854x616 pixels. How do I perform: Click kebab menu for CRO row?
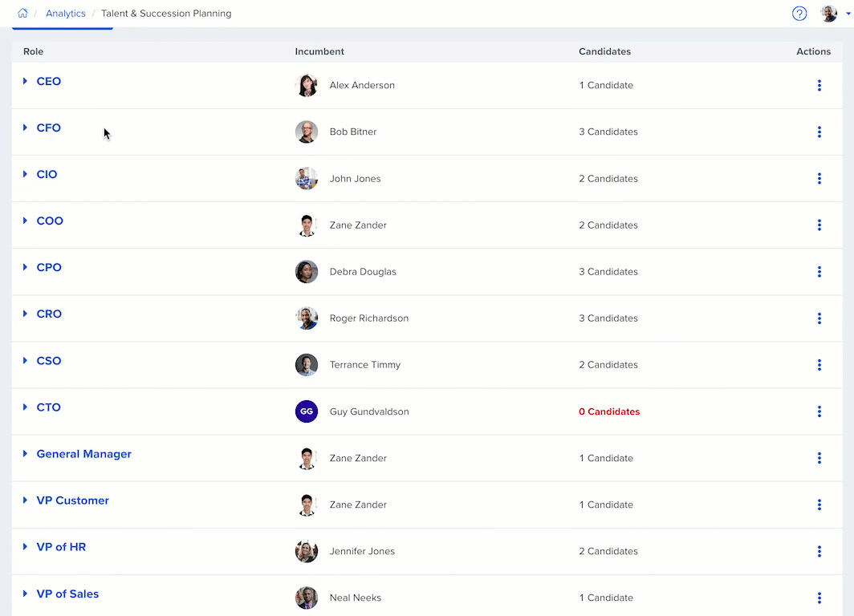819,318
